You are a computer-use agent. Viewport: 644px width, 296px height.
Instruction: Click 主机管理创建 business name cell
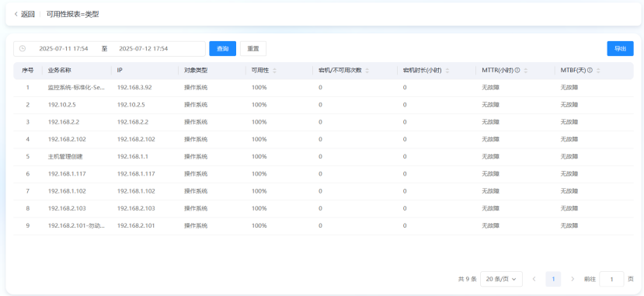(65, 156)
